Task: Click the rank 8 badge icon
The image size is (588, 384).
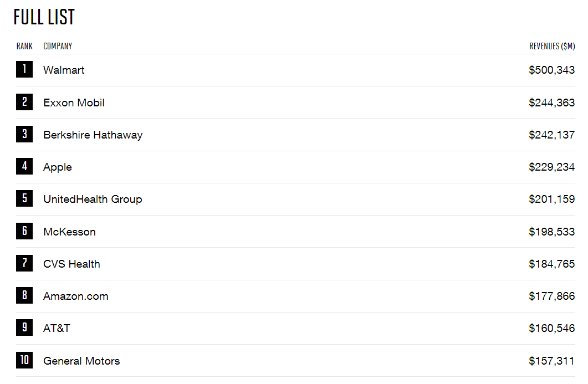Action: coord(24,296)
